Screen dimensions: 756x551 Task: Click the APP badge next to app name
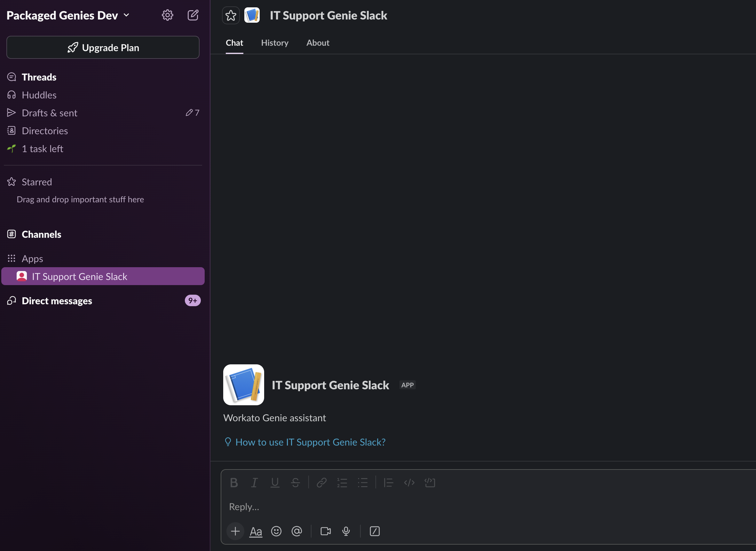click(x=407, y=385)
